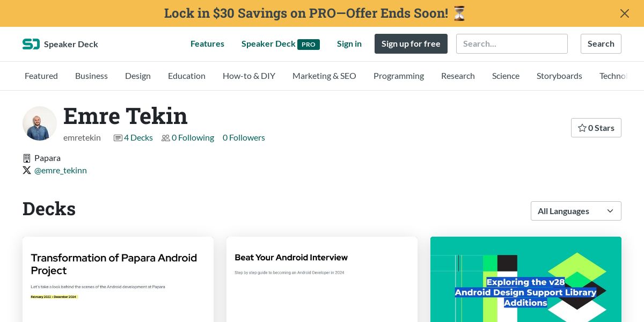Click the Speaker Deck logo icon
The image size is (644, 322).
click(31, 44)
